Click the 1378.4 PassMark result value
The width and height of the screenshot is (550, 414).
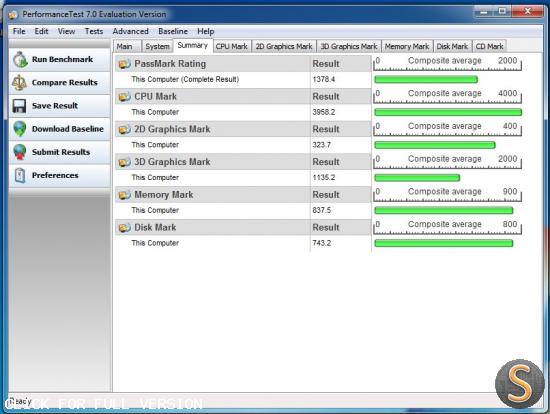tap(323, 79)
